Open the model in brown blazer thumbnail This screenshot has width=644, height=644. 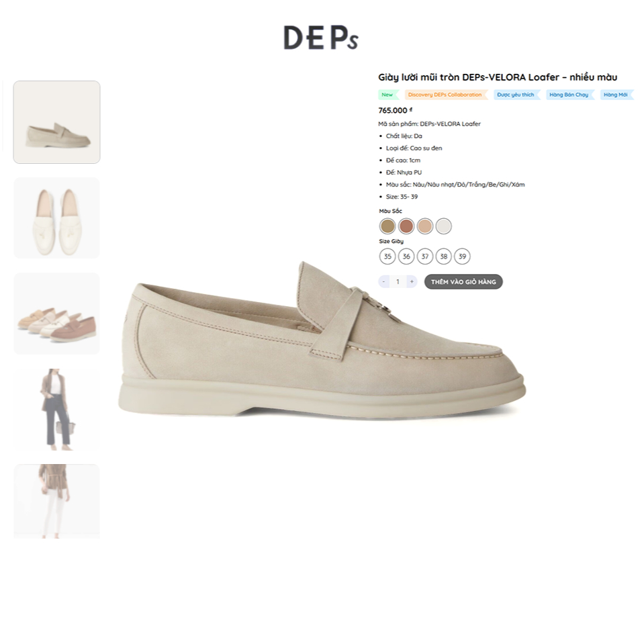click(56, 410)
